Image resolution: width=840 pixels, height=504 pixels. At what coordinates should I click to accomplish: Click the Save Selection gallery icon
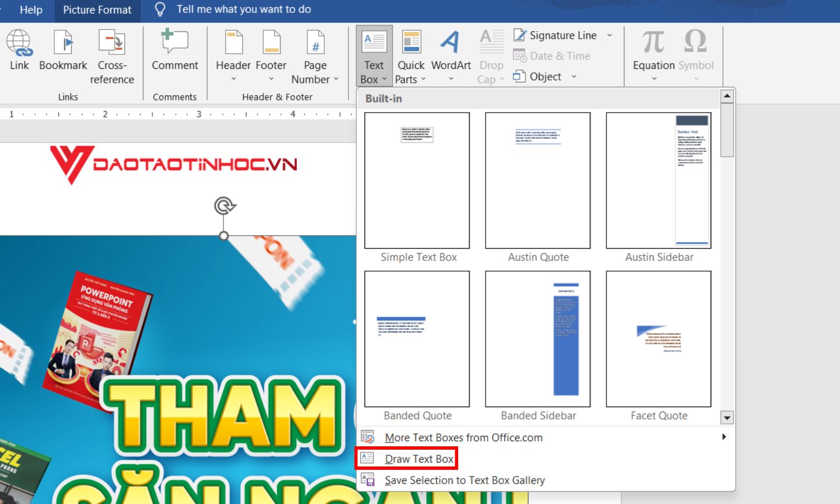[x=367, y=480]
